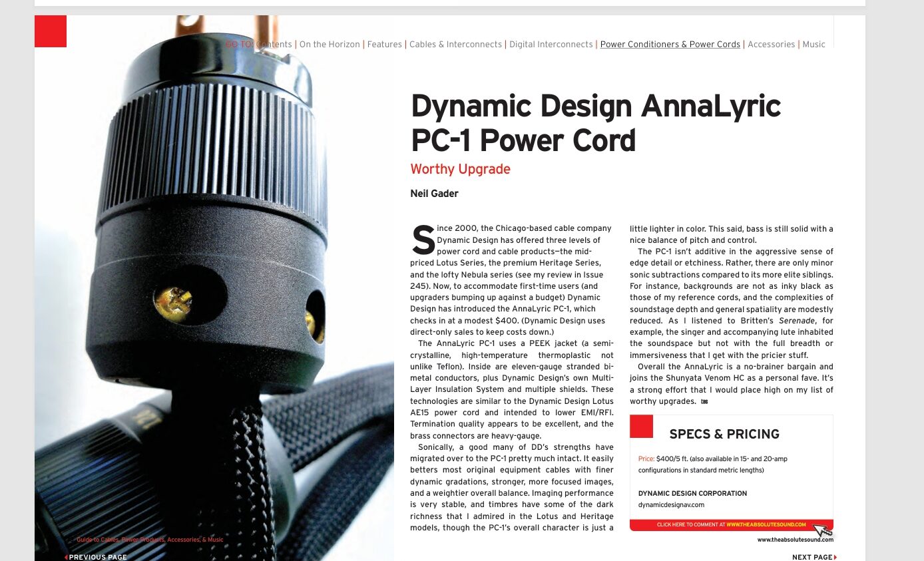Image resolution: width=924 pixels, height=561 pixels.
Task: Go to the Music section
Action: click(814, 45)
